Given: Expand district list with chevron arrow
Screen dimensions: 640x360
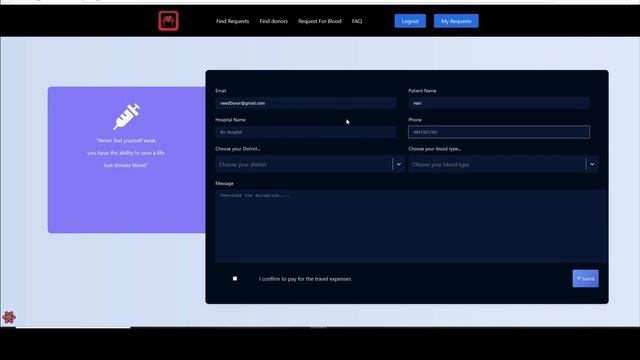Looking at the screenshot, I should (399, 164).
